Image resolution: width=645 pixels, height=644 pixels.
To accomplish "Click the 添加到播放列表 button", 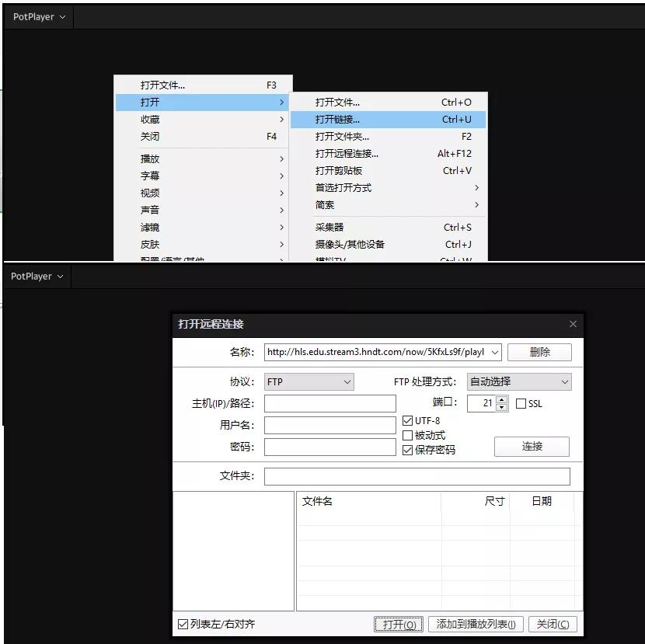I will (x=476, y=625).
